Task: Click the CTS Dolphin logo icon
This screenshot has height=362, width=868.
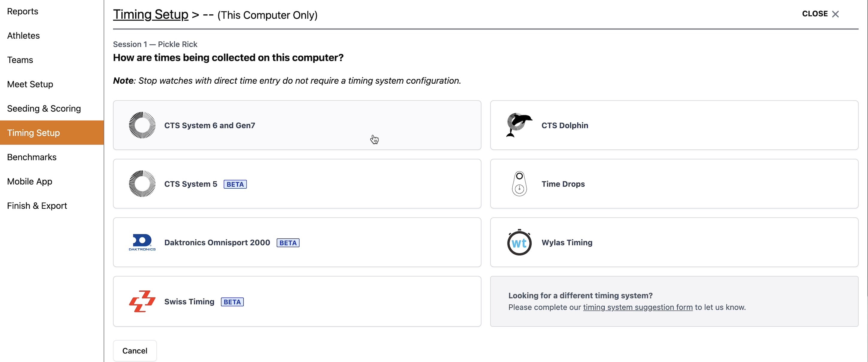Action: [519, 125]
